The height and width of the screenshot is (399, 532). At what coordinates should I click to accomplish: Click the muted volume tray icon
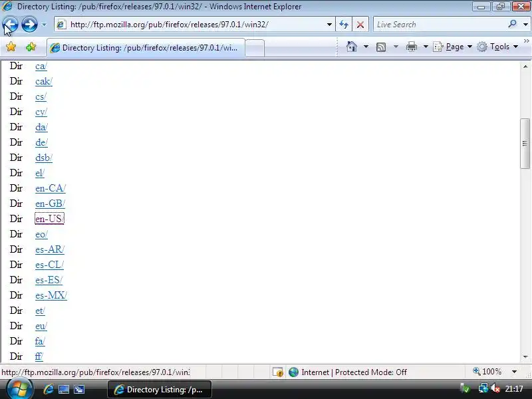495,388
